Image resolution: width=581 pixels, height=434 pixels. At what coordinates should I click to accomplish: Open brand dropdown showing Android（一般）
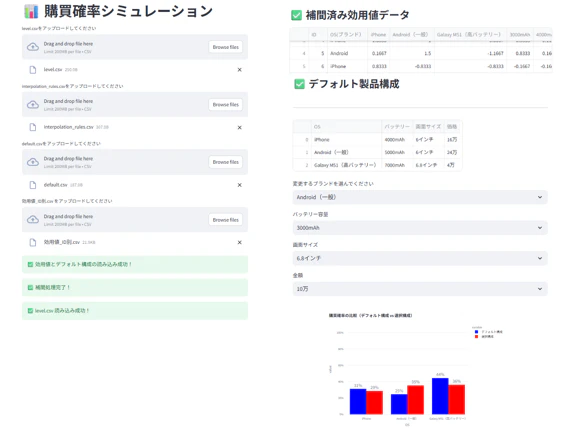[420, 197]
